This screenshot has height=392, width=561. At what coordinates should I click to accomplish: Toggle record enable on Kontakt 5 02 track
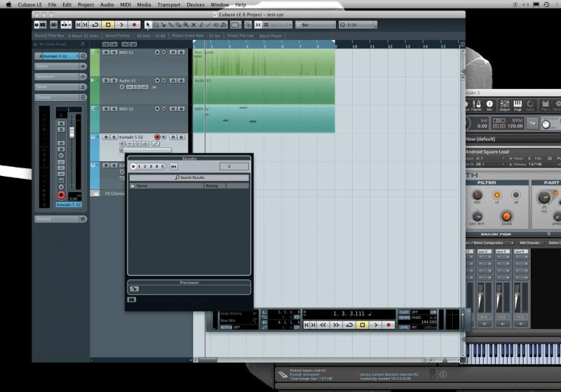(157, 137)
